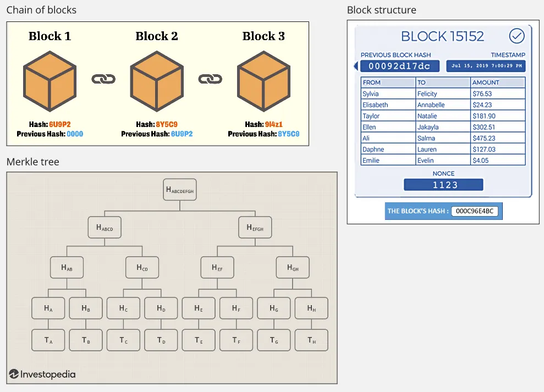Expand the H_ABCD subtree
The image size is (544, 392).
click(104, 227)
